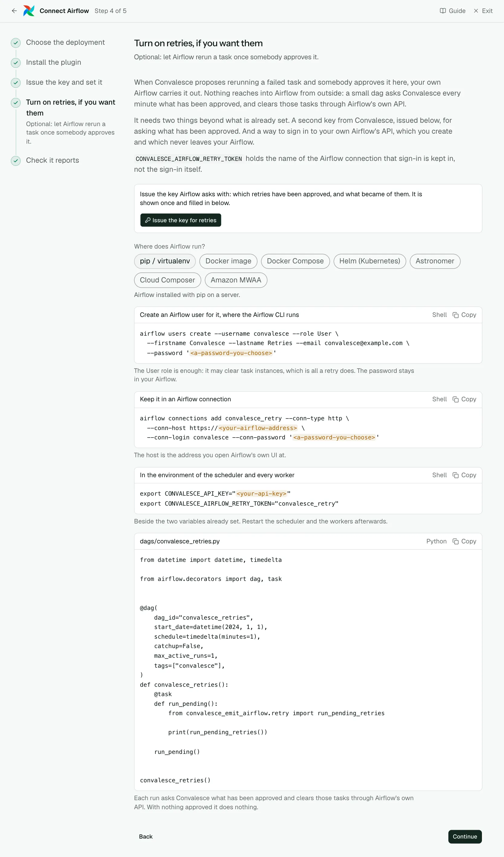Copy the Airflow connection command
The height and width of the screenshot is (857, 504).
coord(464,399)
